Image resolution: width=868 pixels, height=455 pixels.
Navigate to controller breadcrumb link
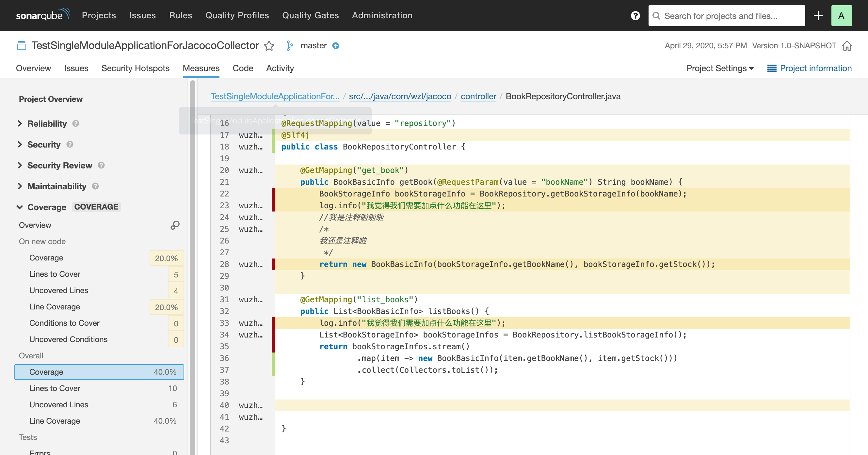click(x=478, y=96)
